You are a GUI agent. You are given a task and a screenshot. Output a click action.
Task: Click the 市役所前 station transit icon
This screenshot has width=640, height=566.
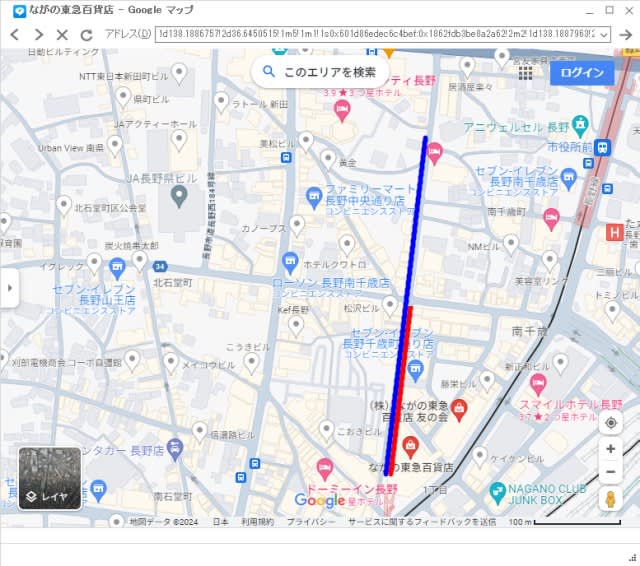(602, 148)
